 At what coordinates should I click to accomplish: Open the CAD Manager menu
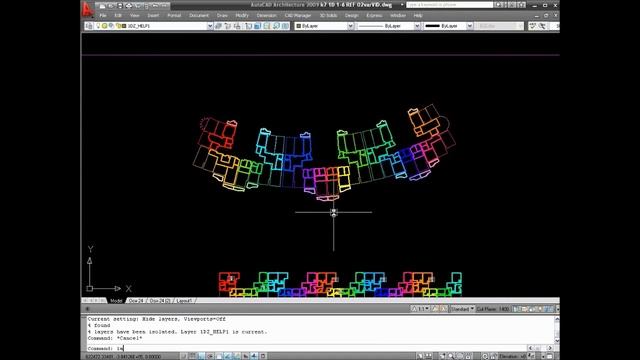[298, 16]
